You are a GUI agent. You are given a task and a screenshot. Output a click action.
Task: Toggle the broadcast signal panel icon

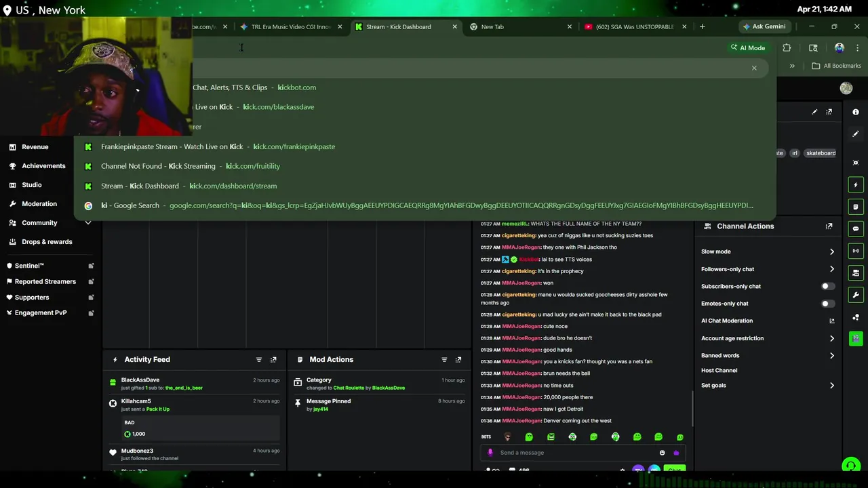click(x=856, y=251)
